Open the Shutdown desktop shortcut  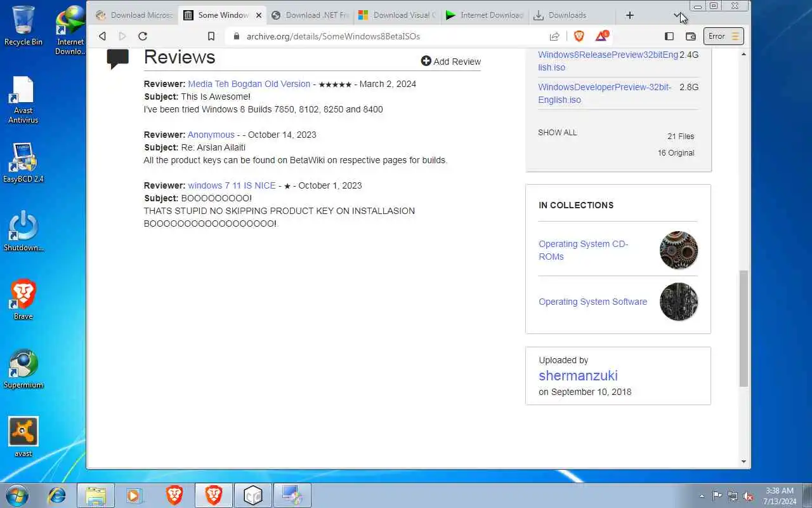(x=23, y=231)
